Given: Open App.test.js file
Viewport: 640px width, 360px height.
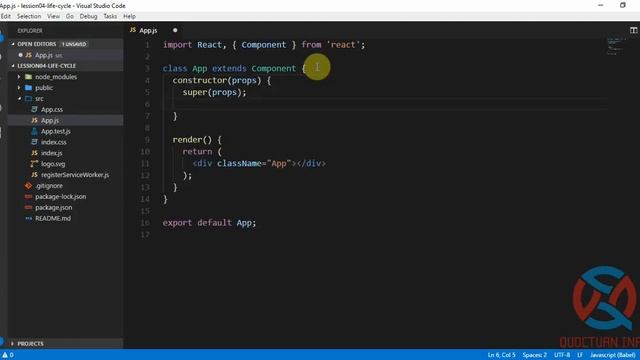Looking at the screenshot, I should (56, 131).
